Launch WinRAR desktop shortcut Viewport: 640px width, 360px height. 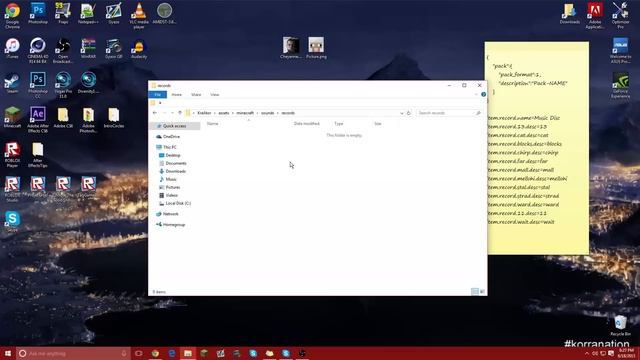(x=88, y=48)
